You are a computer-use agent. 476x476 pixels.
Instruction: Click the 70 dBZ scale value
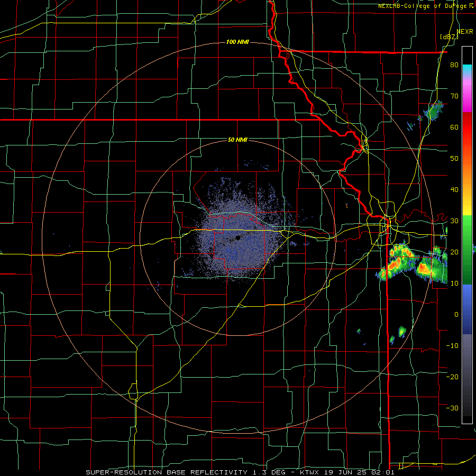(x=454, y=96)
